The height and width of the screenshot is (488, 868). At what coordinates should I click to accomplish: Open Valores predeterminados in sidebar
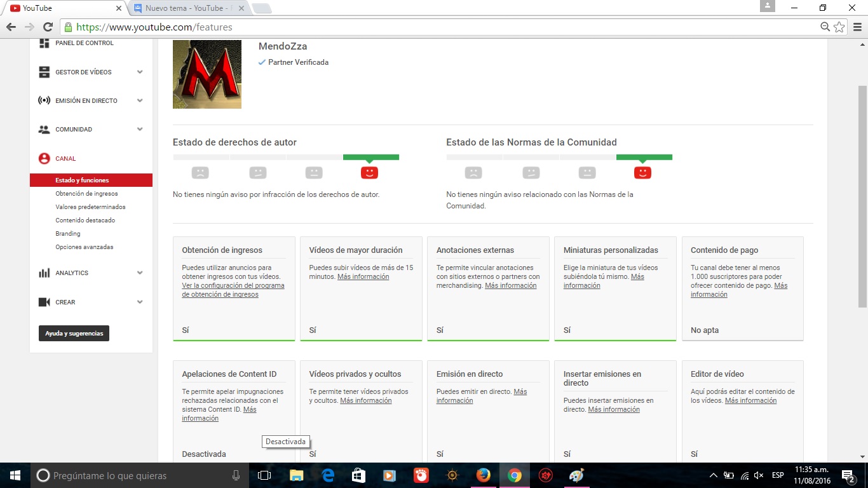90,207
